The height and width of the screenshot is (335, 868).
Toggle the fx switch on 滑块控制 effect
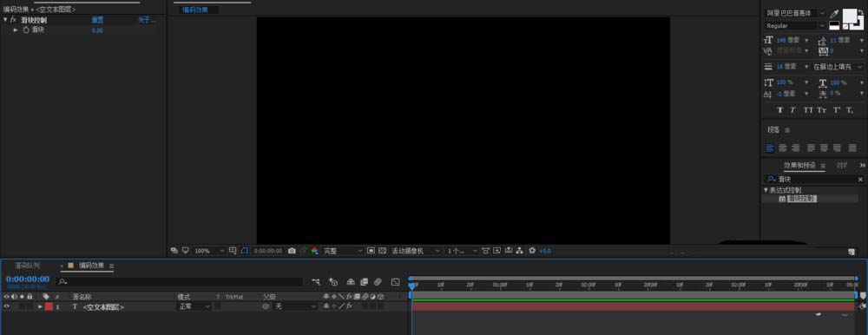click(x=13, y=20)
